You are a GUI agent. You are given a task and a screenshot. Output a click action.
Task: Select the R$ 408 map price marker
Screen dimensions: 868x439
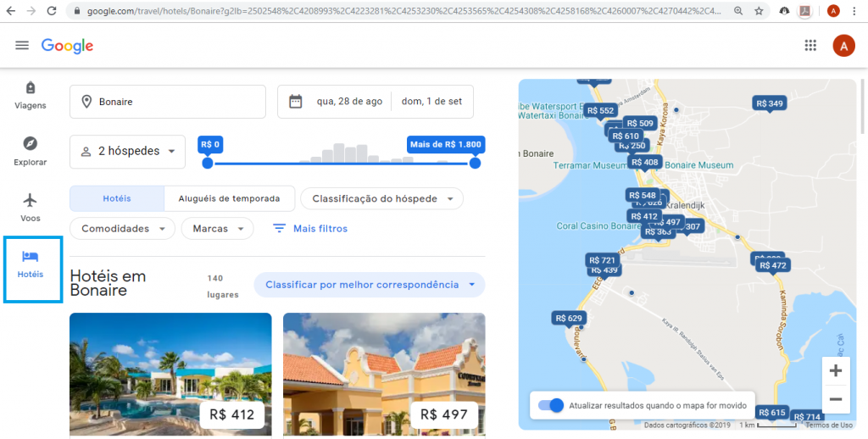tap(645, 162)
